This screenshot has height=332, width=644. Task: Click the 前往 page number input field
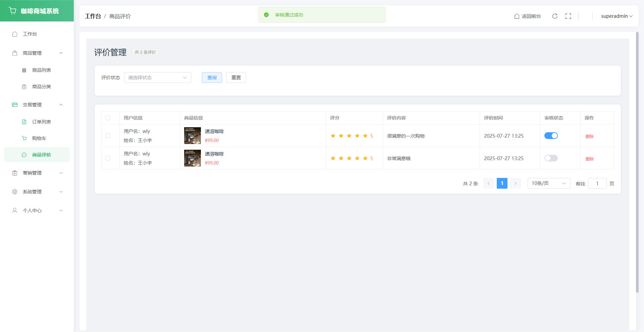point(597,183)
